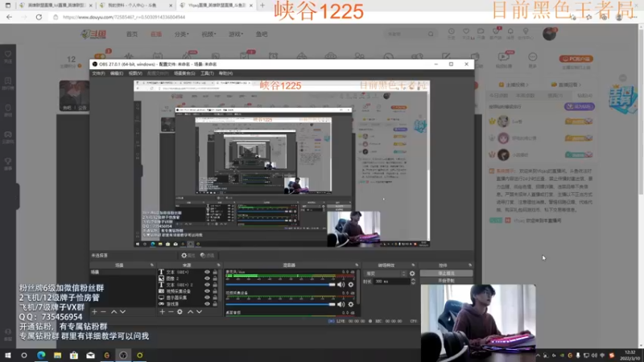This screenshot has height=362, width=644.
Task: Move selected source down in Sources list
Action: 199,312
